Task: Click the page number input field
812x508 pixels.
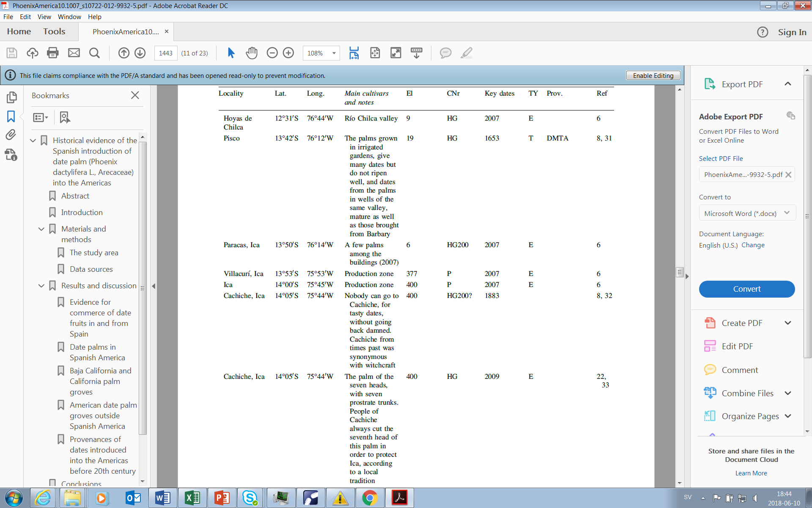Action: click(165, 53)
